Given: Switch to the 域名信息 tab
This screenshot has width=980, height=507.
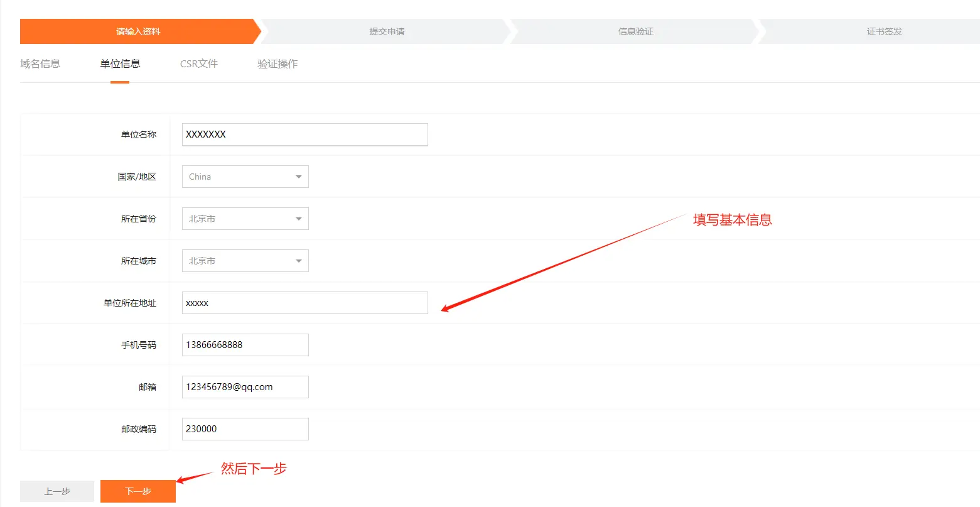Looking at the screenshot, I should pyautogui.click(x=40, y=63).
